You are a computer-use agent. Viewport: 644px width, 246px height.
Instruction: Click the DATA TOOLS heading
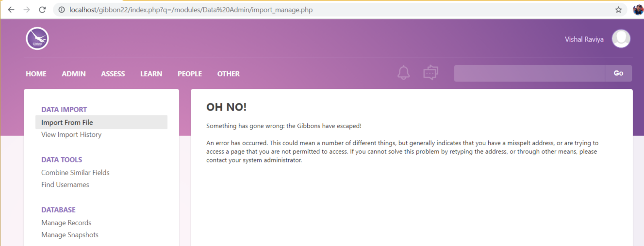click(62, 160)
